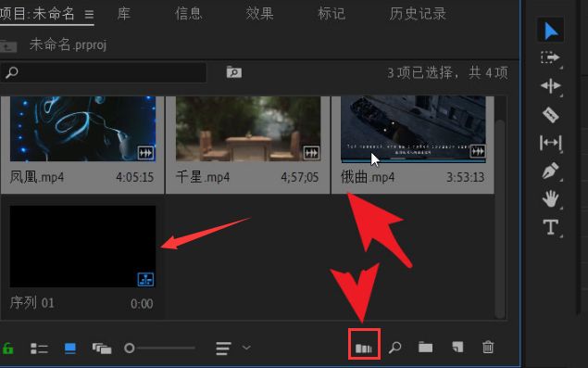The height and width of the screenshot is (368, 588).
Task: Switch to Icon View
Action: pos(70,349)
